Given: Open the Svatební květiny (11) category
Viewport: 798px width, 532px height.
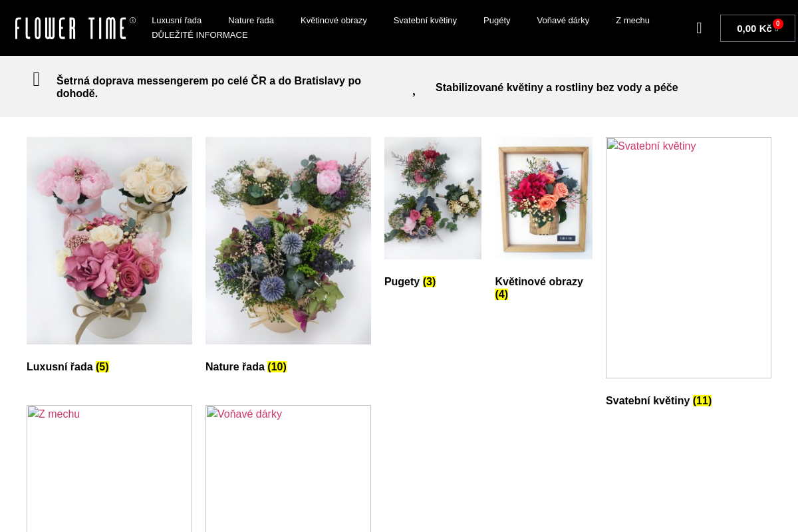Looking at the screenshot, I should (x=658, y=400).
